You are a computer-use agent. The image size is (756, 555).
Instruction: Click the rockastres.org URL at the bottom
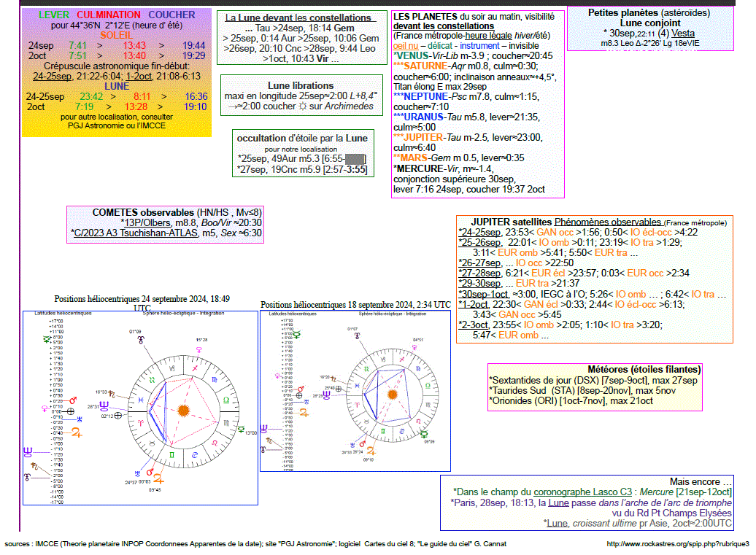coord(678,544)
